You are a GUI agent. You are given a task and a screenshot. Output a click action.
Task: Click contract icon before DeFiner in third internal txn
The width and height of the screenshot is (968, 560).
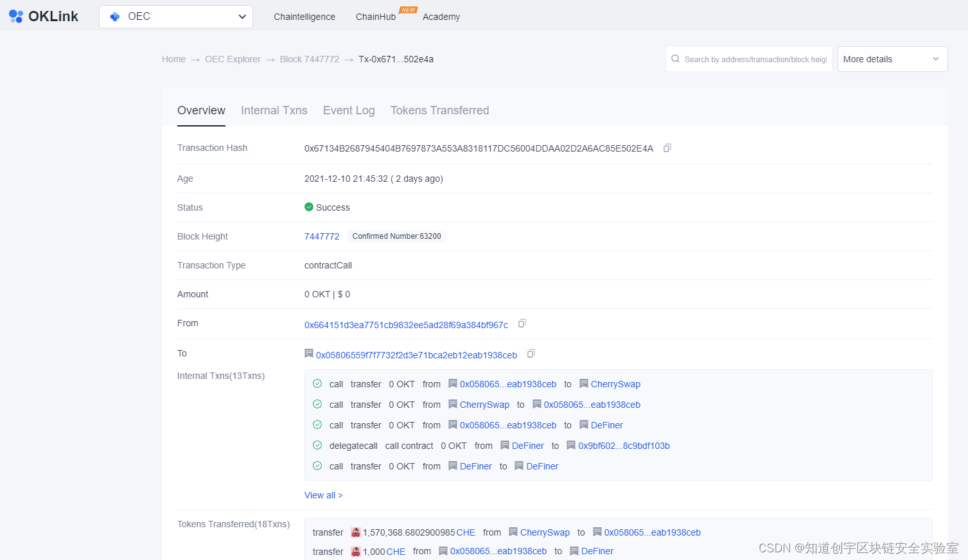(584, 424)
